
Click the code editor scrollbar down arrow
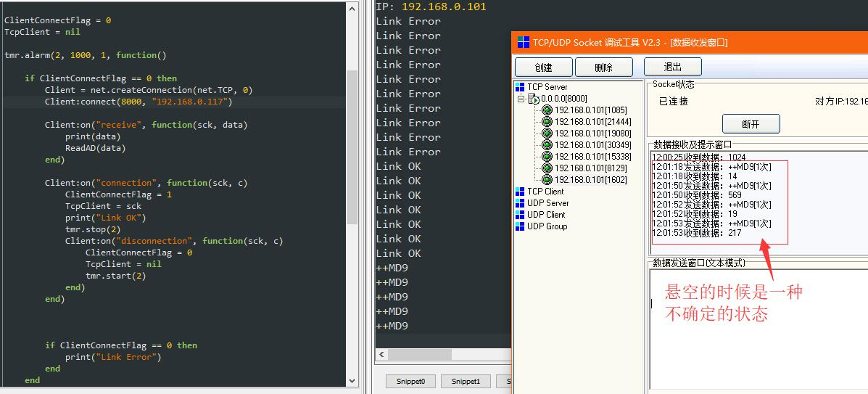(x=352, y=380)
